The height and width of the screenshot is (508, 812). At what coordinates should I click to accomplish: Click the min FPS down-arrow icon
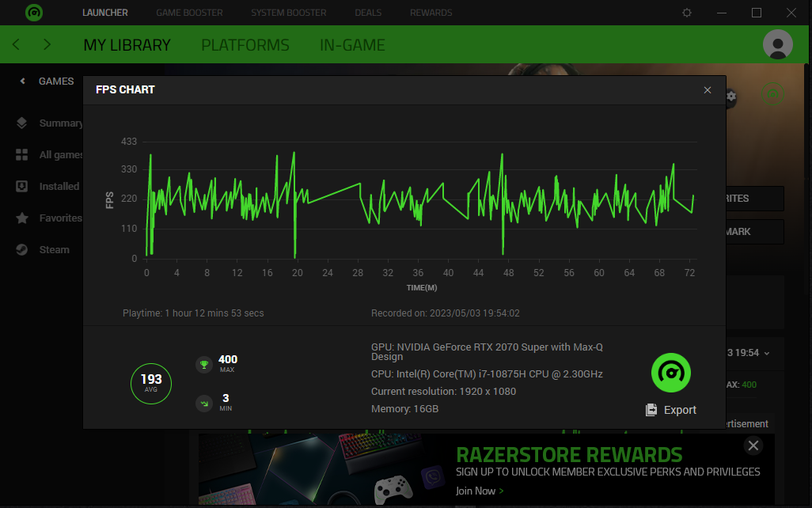[204, 403]
